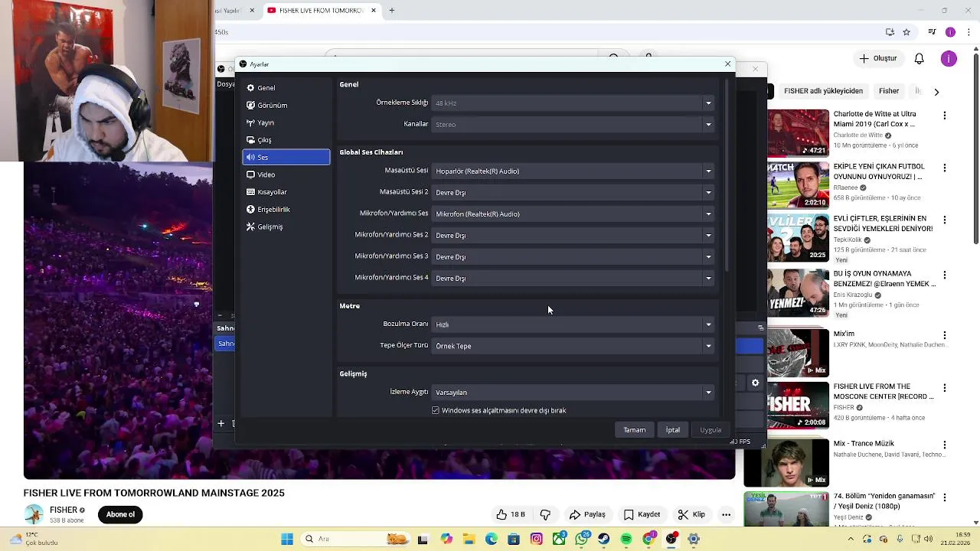Click the install app icon in address bar
The height and width of the screenshot is (551, 980).
[890, 32]
